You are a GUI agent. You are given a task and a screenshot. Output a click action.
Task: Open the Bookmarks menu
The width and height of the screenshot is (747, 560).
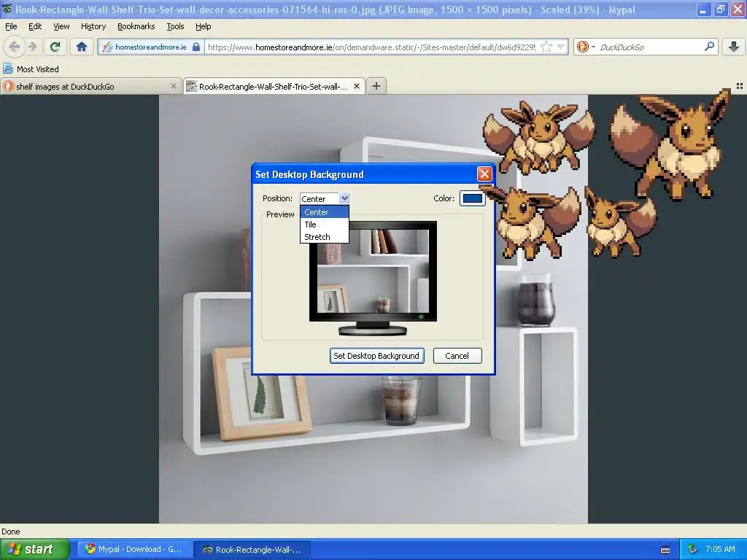pos(136,26)
